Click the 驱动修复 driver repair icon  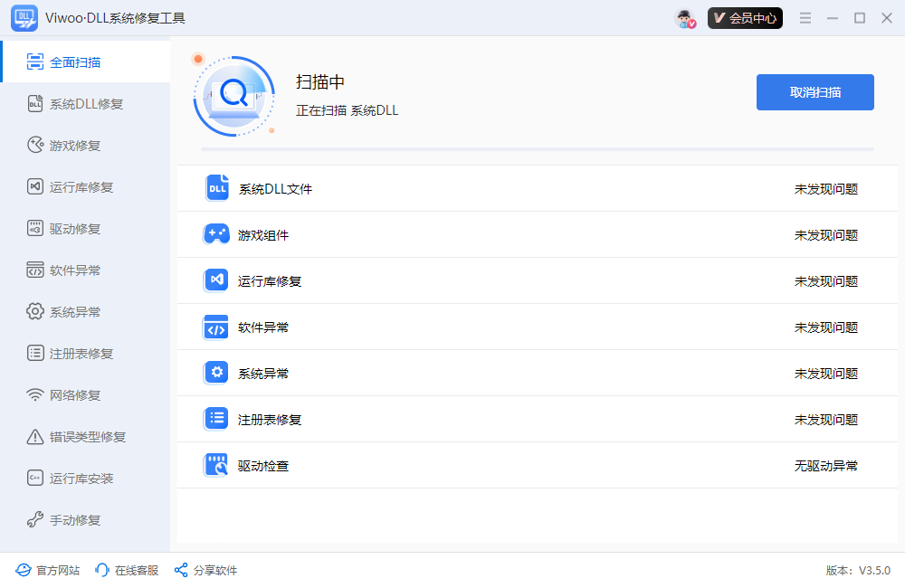(x=34, y=228)
